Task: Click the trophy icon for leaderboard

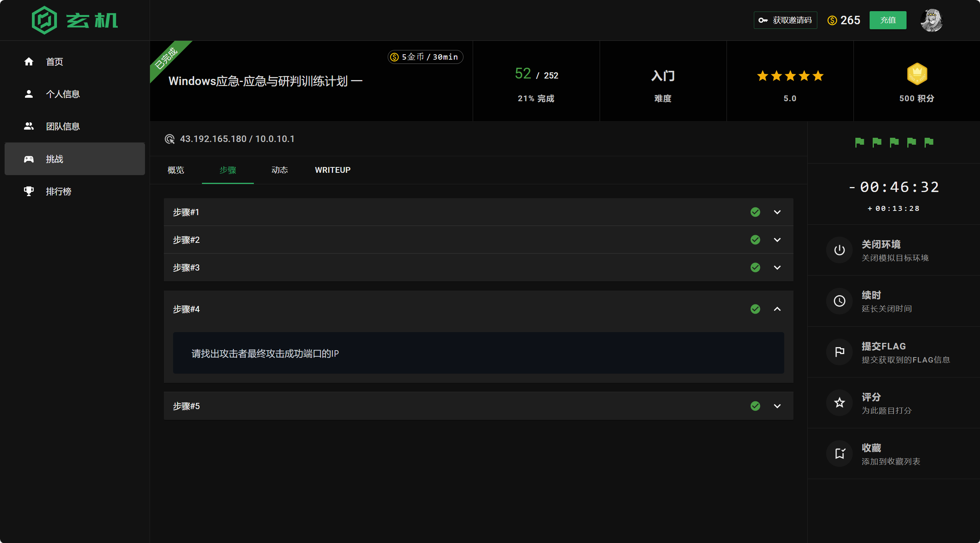Action: click(x=29, y=191)
